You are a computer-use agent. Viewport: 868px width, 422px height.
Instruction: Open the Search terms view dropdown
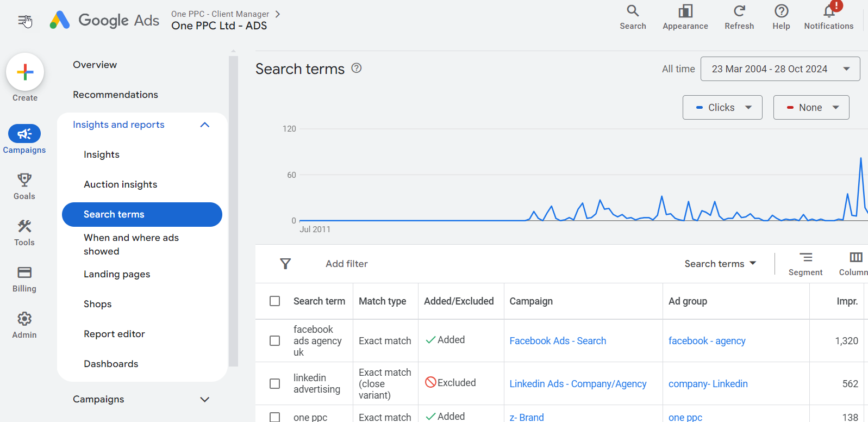point(720,264)
